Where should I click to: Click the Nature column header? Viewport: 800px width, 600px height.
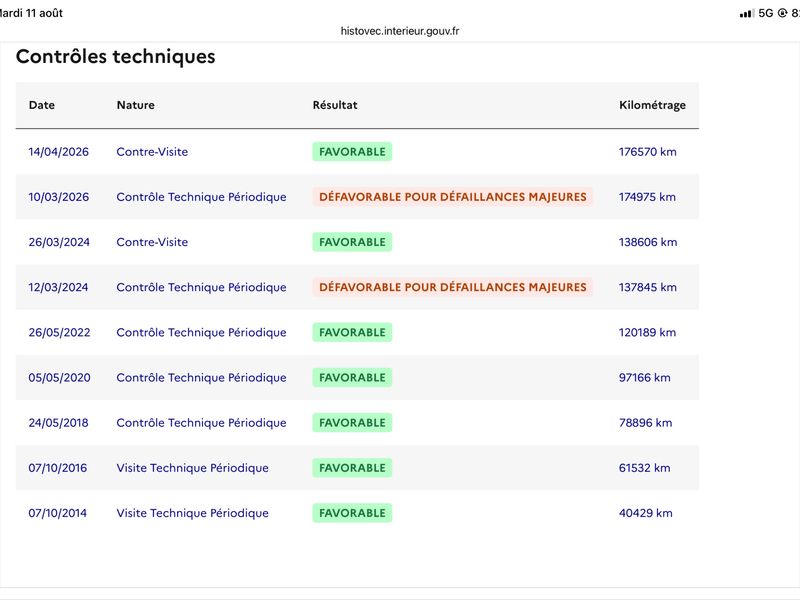[136, 105]
